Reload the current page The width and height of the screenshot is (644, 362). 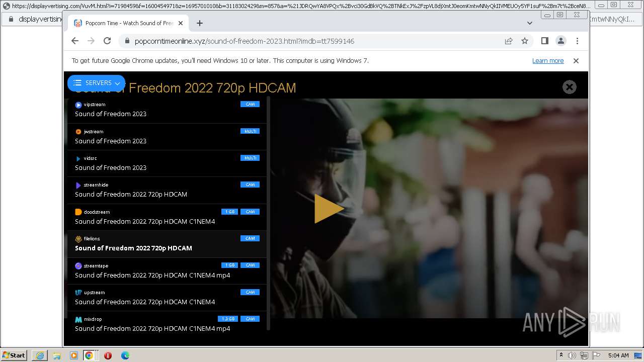tap(107, 41)
